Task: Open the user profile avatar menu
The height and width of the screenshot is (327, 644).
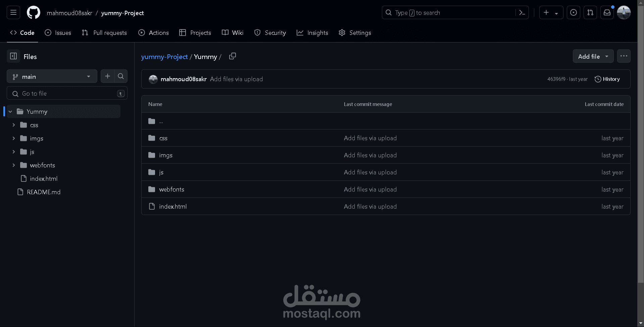Action: [624, 13]
